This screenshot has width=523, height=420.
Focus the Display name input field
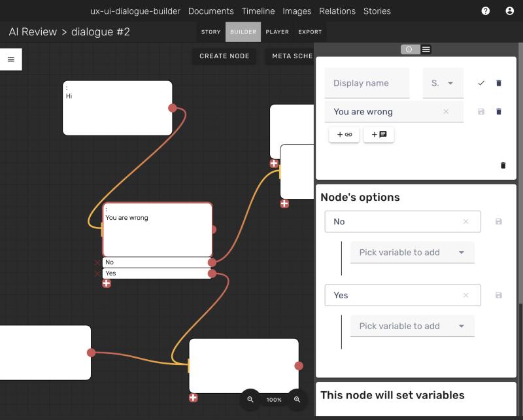367,83
